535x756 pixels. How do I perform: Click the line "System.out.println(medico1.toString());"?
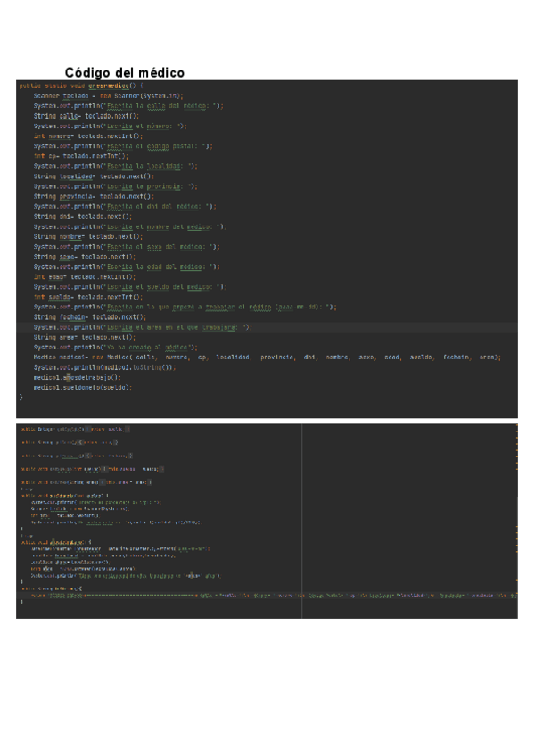(104, 367)
